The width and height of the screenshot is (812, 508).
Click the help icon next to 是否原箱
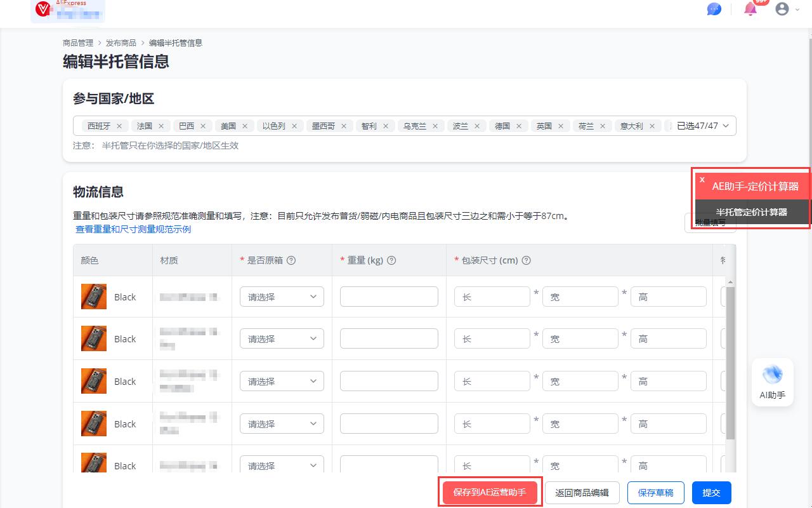point(292,260)
